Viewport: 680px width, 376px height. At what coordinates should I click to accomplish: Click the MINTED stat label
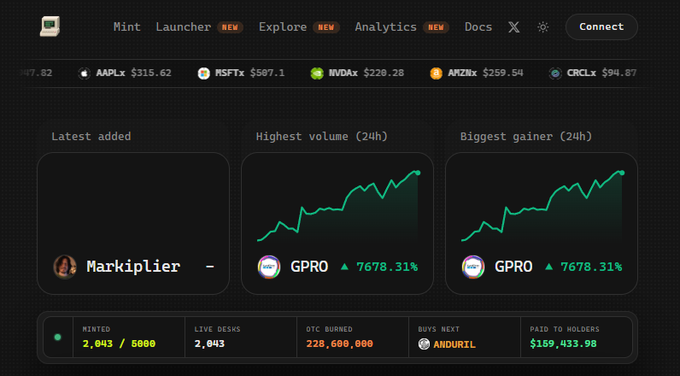coord(96,330)
